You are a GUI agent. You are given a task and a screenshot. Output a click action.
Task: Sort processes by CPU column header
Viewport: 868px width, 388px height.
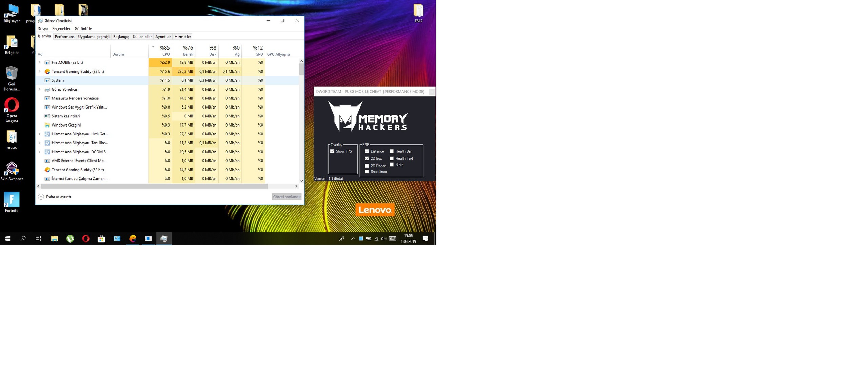(160, 51)
